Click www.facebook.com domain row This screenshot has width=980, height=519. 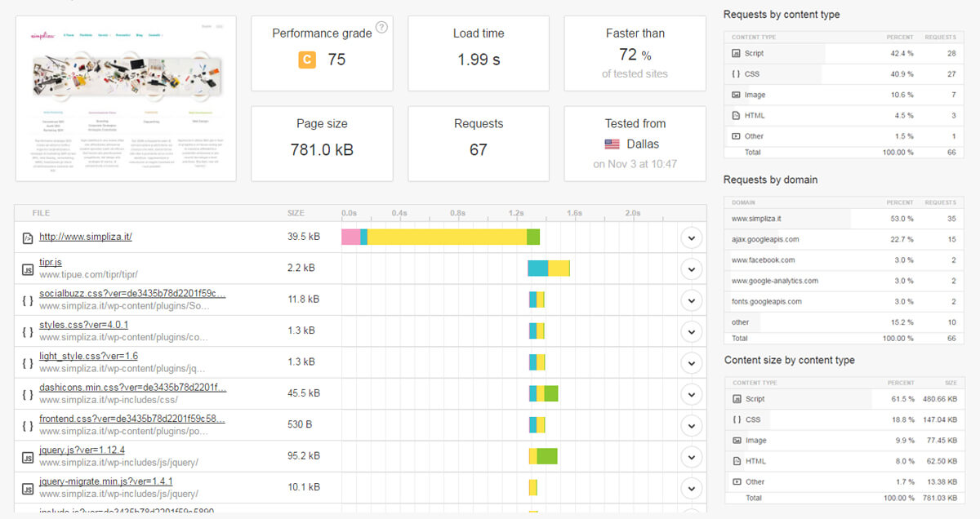pyautogui.click(x=844, y=259)
